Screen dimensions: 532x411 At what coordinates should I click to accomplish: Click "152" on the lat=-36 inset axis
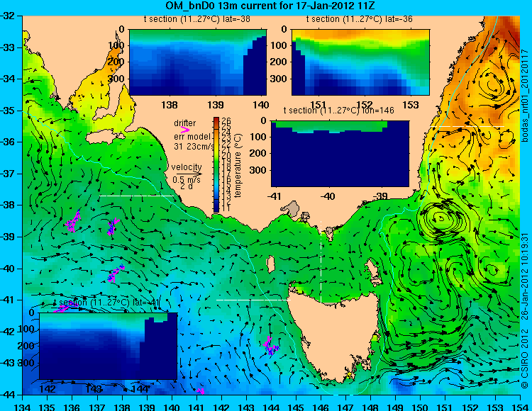pos(365,105)
